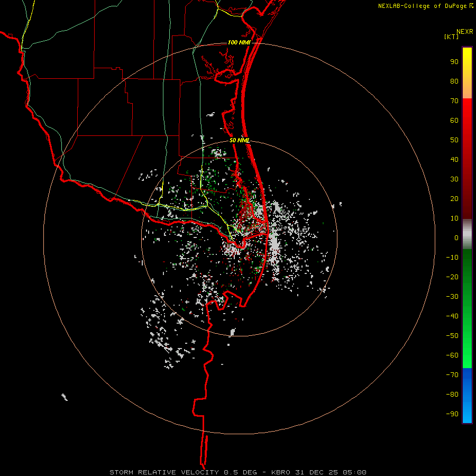Click the -10 value on the velocity scale
This screenshot has width=476, height=476.
click(452, 258)
